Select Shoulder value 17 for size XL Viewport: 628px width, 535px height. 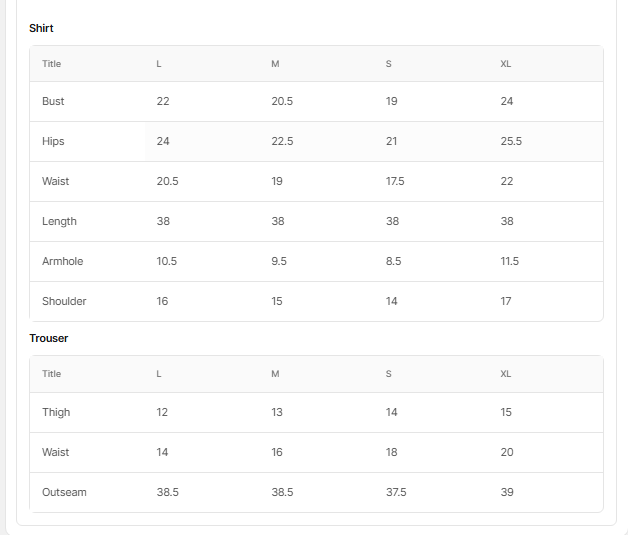click(x=506, y=301)
